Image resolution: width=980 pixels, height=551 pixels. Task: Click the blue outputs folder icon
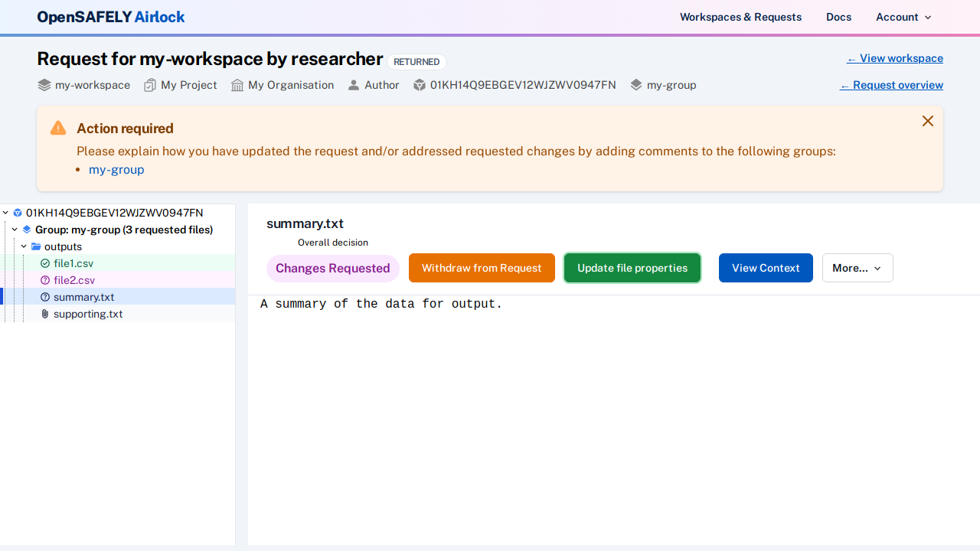pyautogui.click(x=36, y=246)
